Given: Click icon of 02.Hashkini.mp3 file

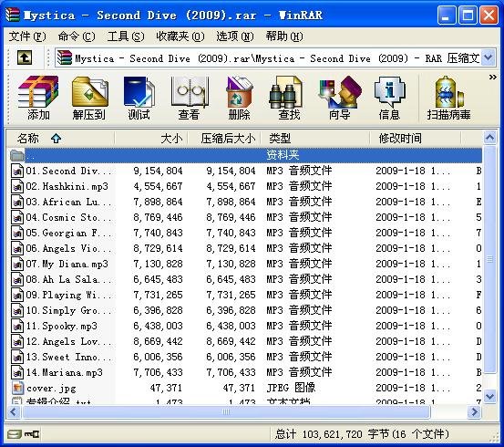Looking at the screenshot, I should tap(17, 186).
